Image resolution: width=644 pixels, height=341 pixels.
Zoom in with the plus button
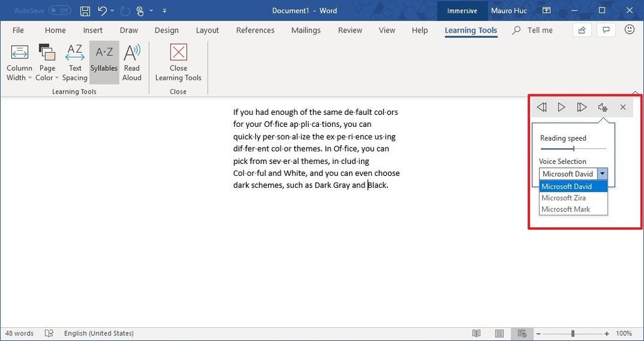point(607,333)
